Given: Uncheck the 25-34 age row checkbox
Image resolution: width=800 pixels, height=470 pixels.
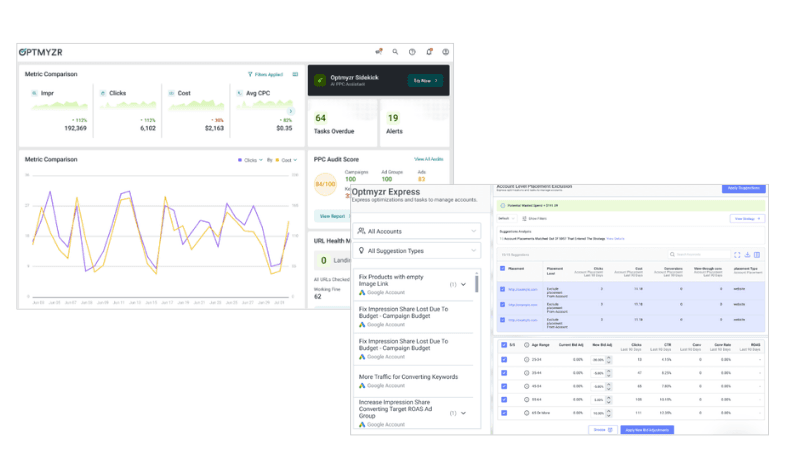Looking at the screenshot, I should [504, 359].
